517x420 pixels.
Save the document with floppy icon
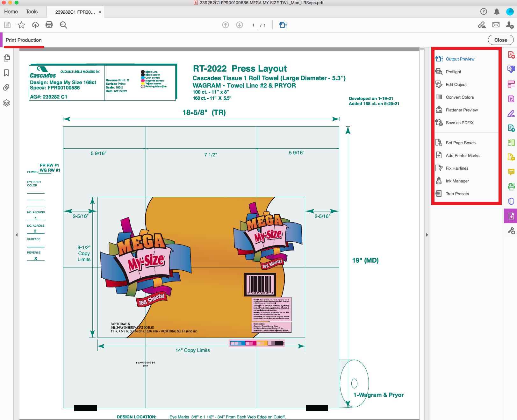pyautogui.click(x=7, y=25)
